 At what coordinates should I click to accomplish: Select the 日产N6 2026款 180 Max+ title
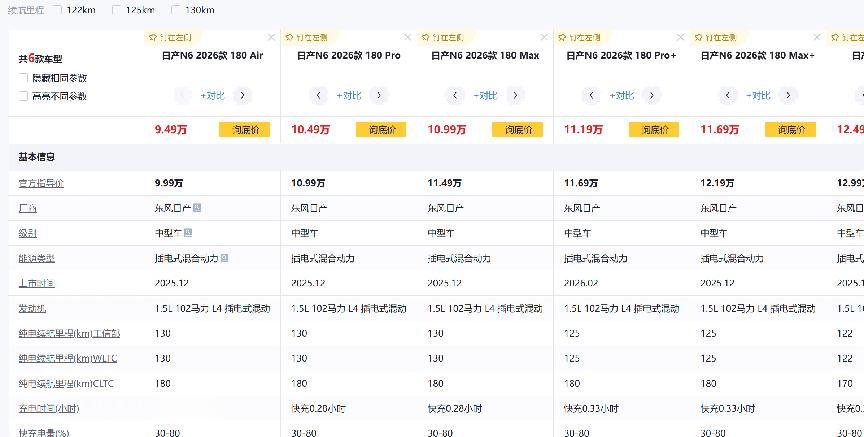(758, 56)
